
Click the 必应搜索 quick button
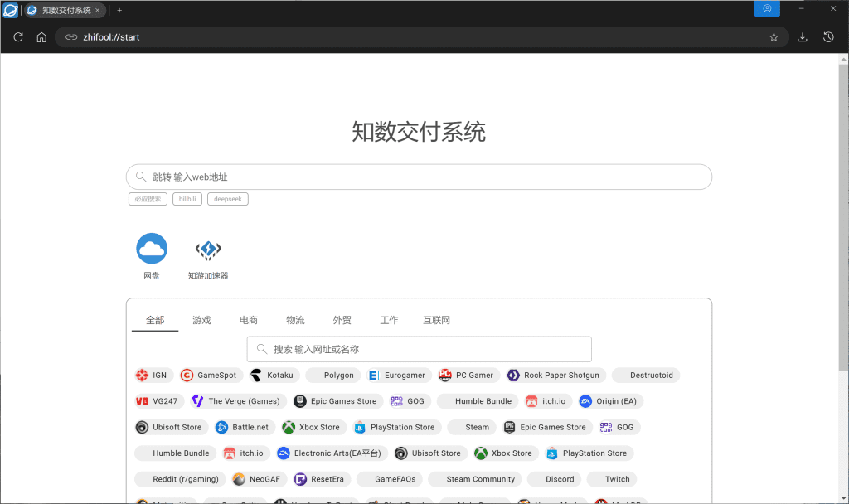click(x=148, y=199)
